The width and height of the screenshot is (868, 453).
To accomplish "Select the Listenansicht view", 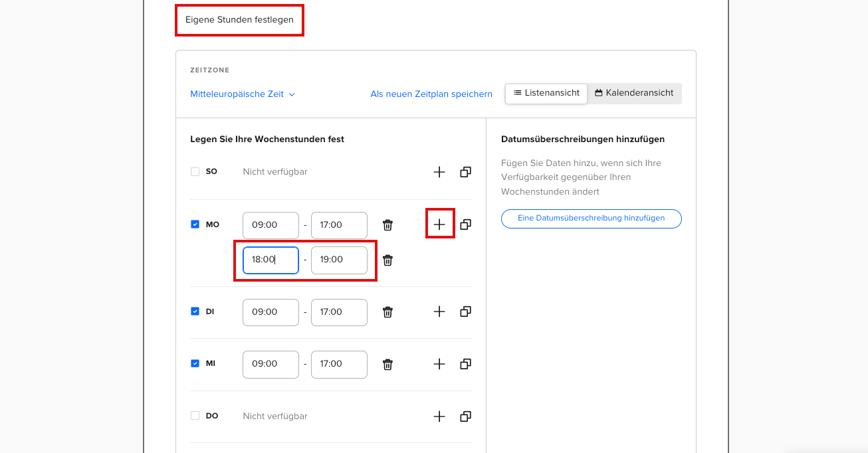I will coord(546,93).
